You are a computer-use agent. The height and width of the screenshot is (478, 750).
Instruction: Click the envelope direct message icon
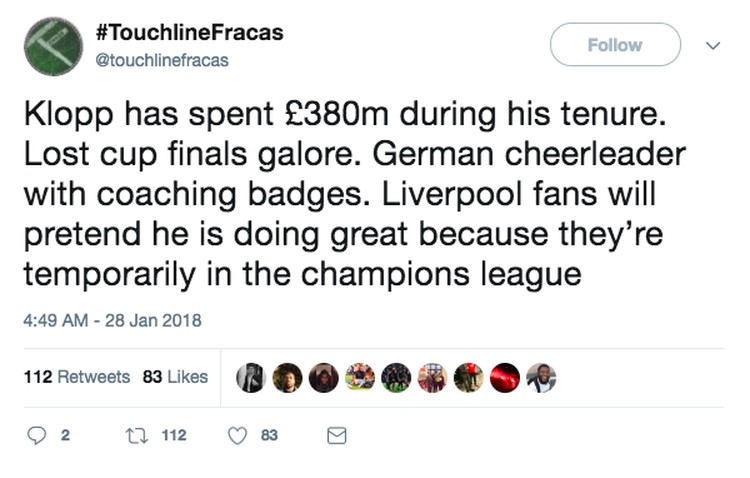(x=337, y=436)
